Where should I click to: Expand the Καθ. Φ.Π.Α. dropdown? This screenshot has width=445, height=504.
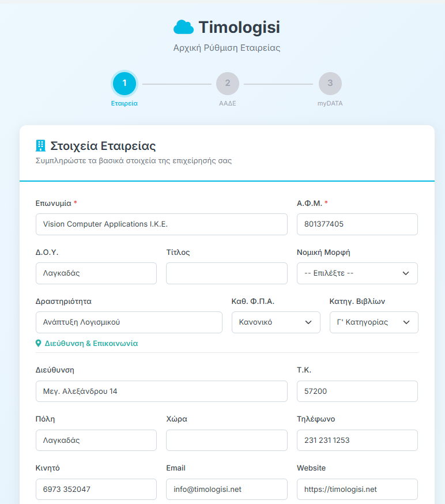click(276, 322)
